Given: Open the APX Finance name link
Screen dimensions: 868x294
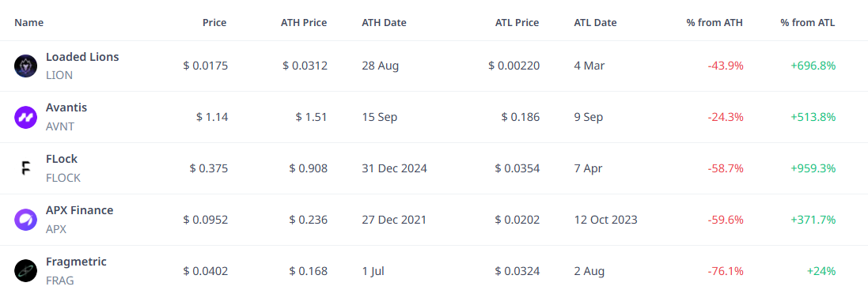Looking at the screenshot, I should coord(80,210).
